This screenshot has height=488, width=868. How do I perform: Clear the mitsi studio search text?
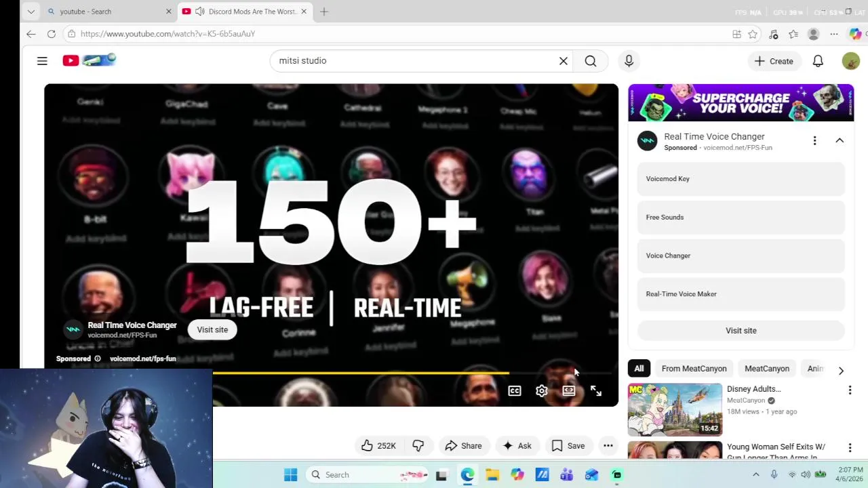(x=563, y=61)
